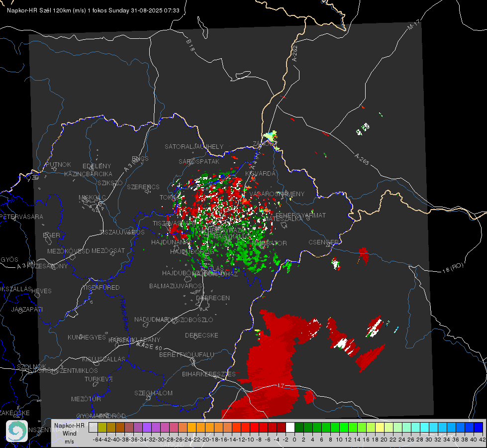Click the small red echo east of CSENGER

(x=364, y=255)
